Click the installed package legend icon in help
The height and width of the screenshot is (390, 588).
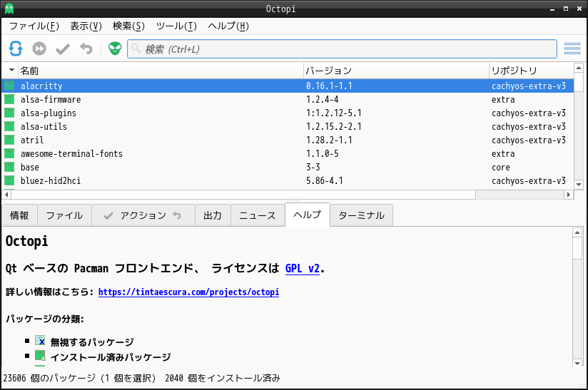[40, 356]
